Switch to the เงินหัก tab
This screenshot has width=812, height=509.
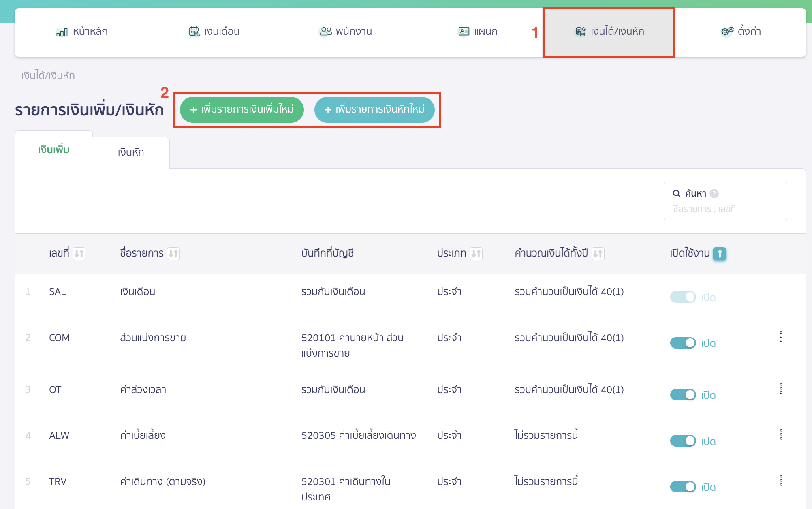[130, 152]
